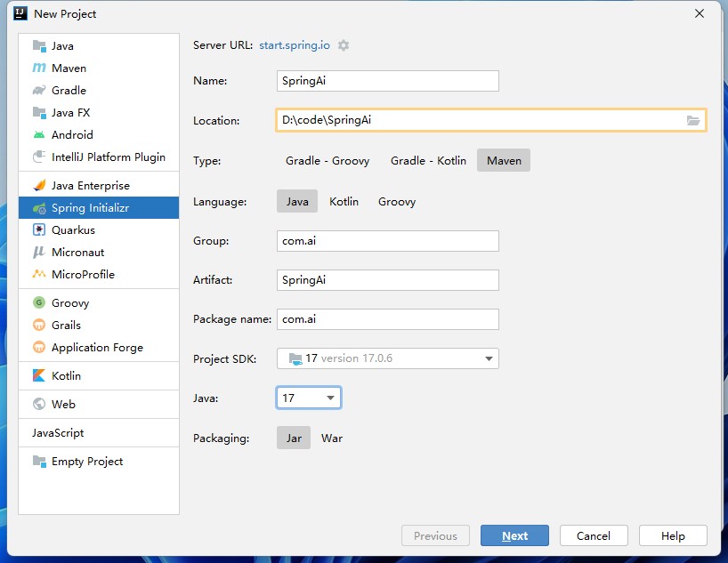728x563 pixels.
Task: Select Maven generator in sidebar
Action: coord(99,68)
